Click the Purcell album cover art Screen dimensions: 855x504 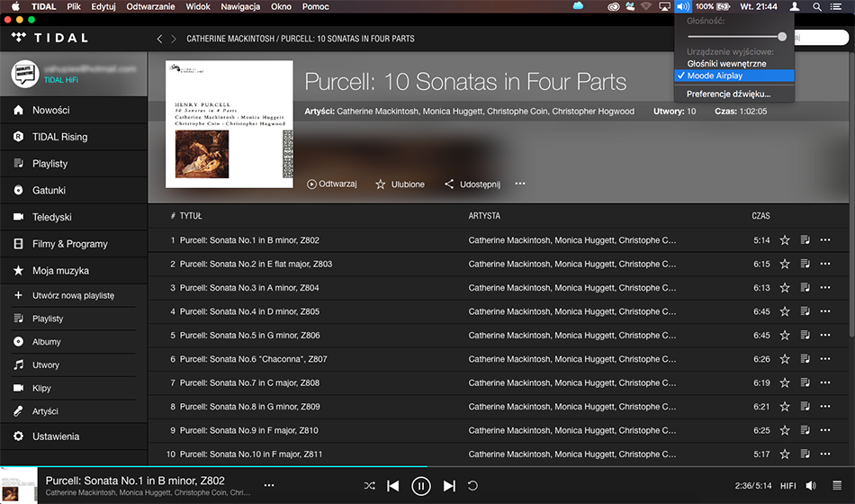pyautogui.click(x=229, y=124)
